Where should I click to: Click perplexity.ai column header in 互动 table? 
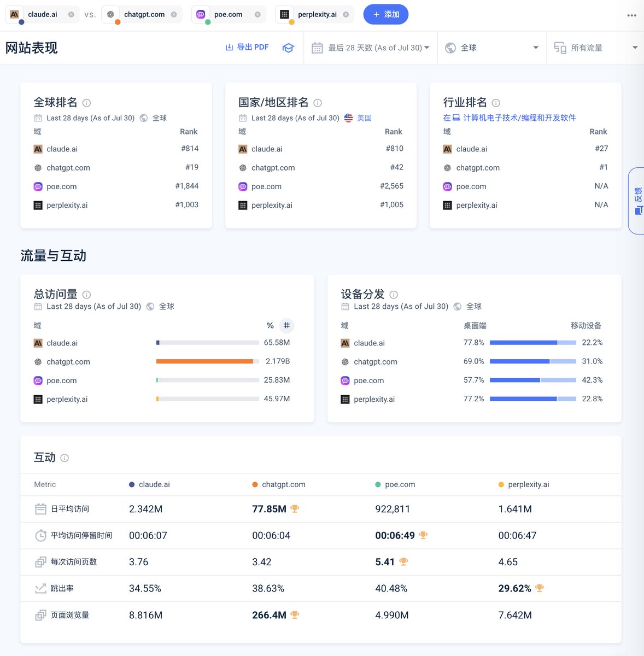click(x=524, y=484)
